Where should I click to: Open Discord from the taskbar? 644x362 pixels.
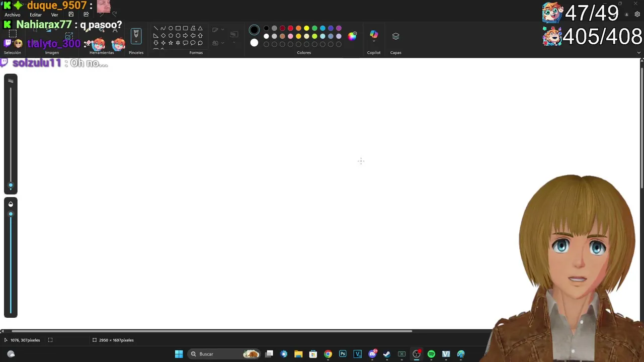pyautogui.click(x=372, y=354)
